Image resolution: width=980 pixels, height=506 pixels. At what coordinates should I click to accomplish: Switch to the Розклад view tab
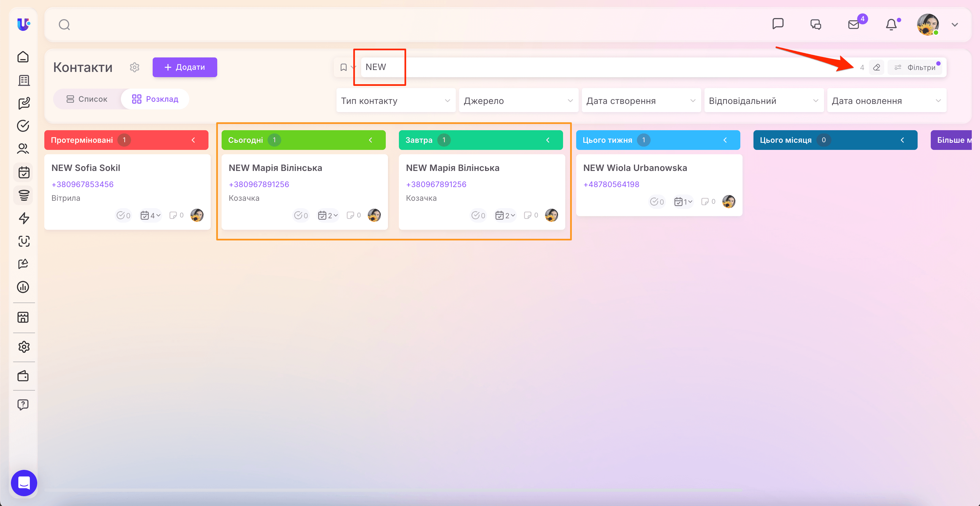(x=155, y=99)
